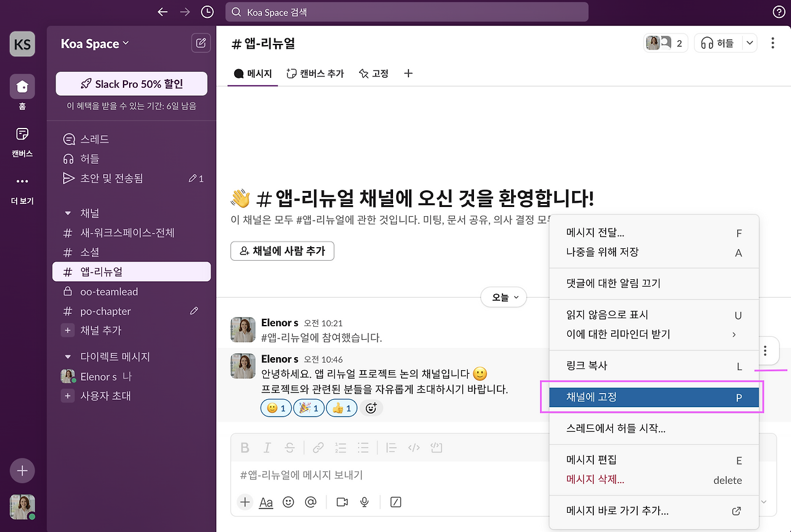
Task: Start recording a video clip
Action: [x=341, y=502]
